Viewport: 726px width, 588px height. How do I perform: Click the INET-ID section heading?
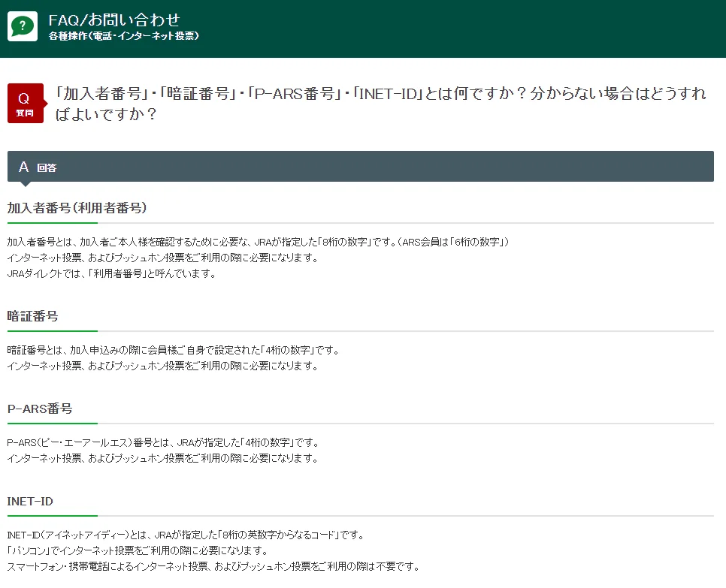(30, 502)
